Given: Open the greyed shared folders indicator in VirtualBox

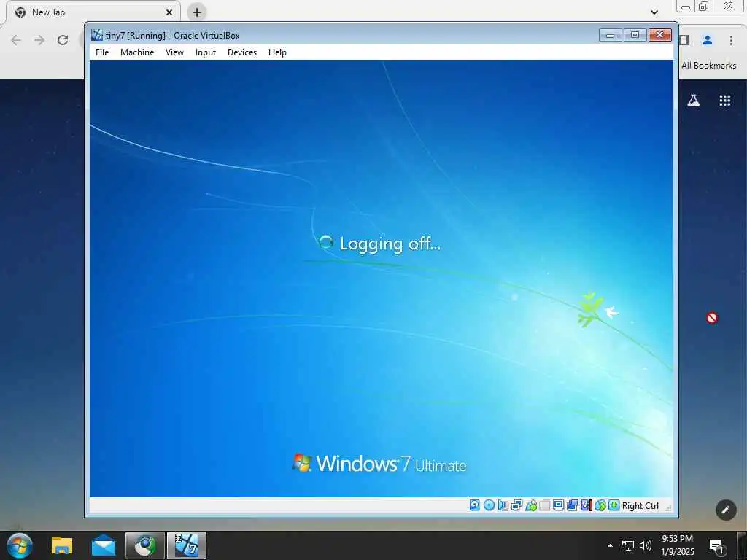Looking at the screenshot, I should 544,505.
